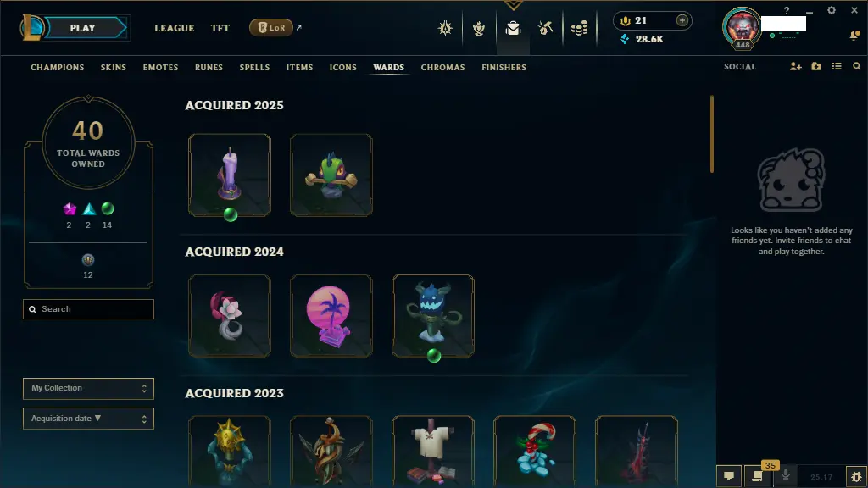Viewport: 868px width, 488px height.
Task: Open the Loot hextech crafting icon
Action: [545, 28]
